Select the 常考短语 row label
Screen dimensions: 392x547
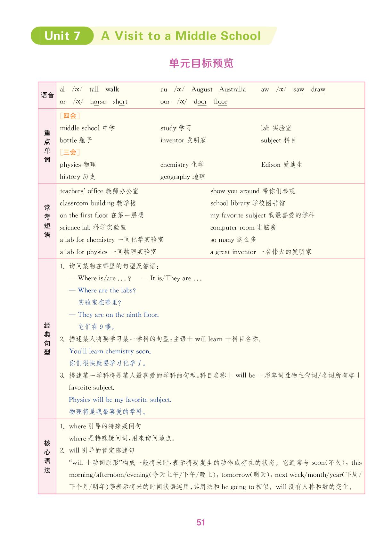47,221
